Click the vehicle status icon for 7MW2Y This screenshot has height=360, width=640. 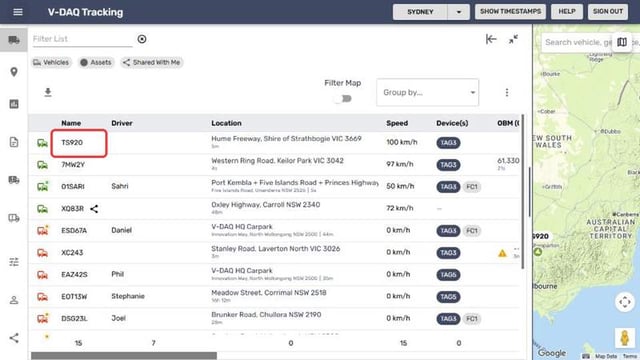[x=42, y=165]
